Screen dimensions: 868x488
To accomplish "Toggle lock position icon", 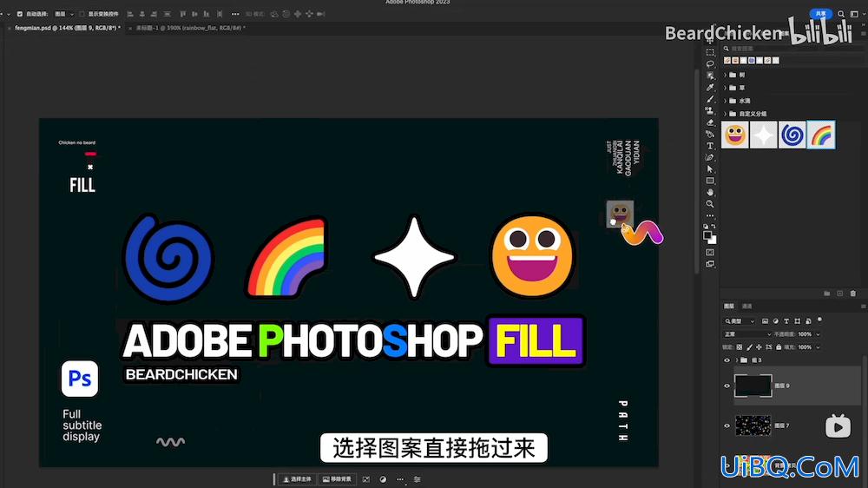I will pos(759,347).
